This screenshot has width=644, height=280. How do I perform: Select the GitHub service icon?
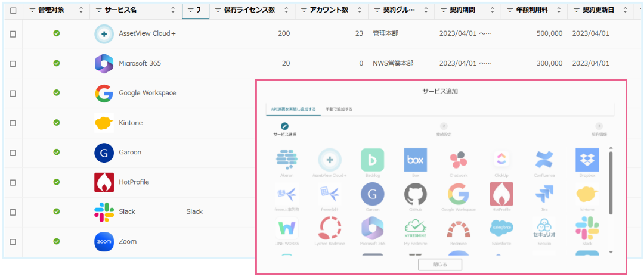pos(416,194)
